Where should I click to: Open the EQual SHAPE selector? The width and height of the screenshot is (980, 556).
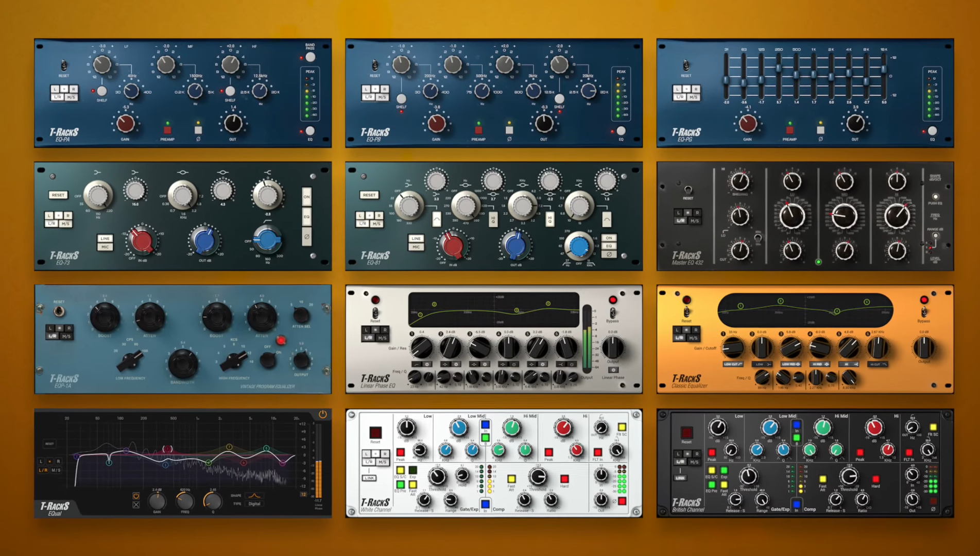pyautogui.click(x=254, y=496)
